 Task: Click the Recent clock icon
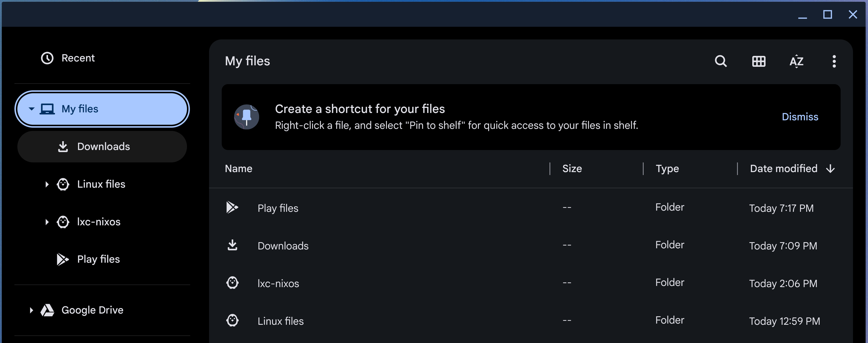[47, 58]
